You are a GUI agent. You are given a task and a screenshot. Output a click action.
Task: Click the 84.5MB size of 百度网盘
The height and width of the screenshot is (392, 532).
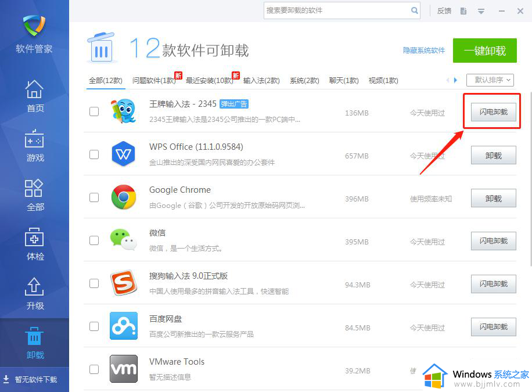tap(358, 328)
